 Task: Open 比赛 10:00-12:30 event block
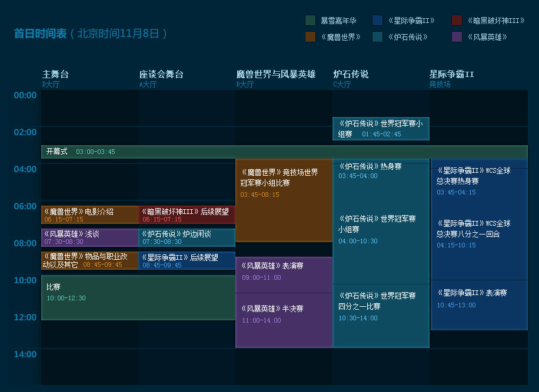tap(138, 297)
